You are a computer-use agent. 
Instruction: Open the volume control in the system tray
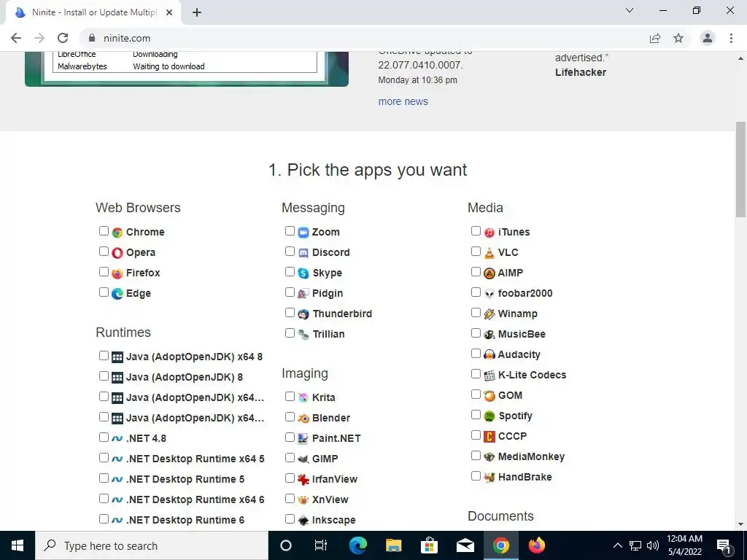coord(653,545)
